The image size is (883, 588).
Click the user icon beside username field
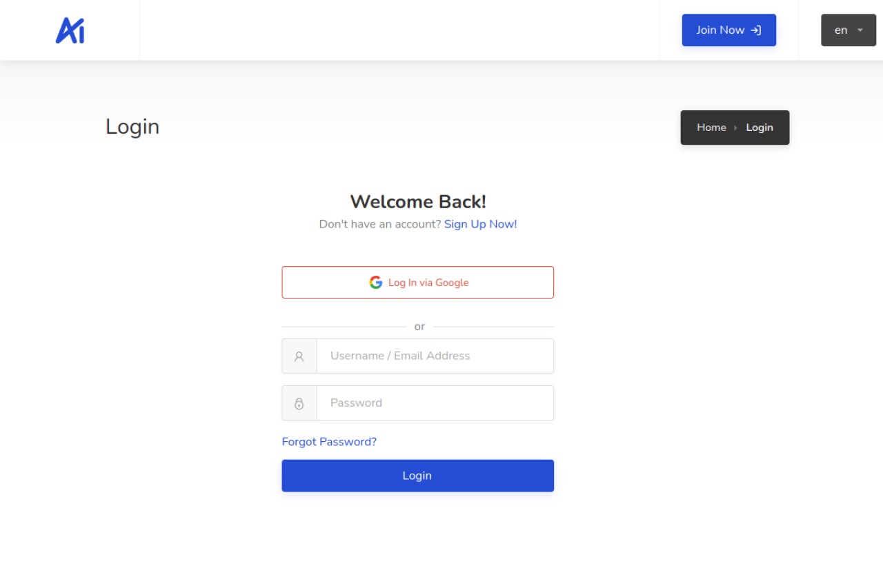299,356
